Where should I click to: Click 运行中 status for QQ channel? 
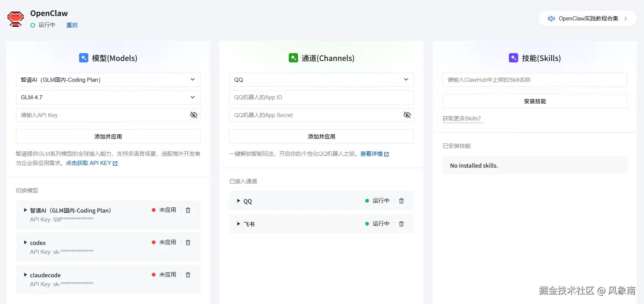[381, 201]
